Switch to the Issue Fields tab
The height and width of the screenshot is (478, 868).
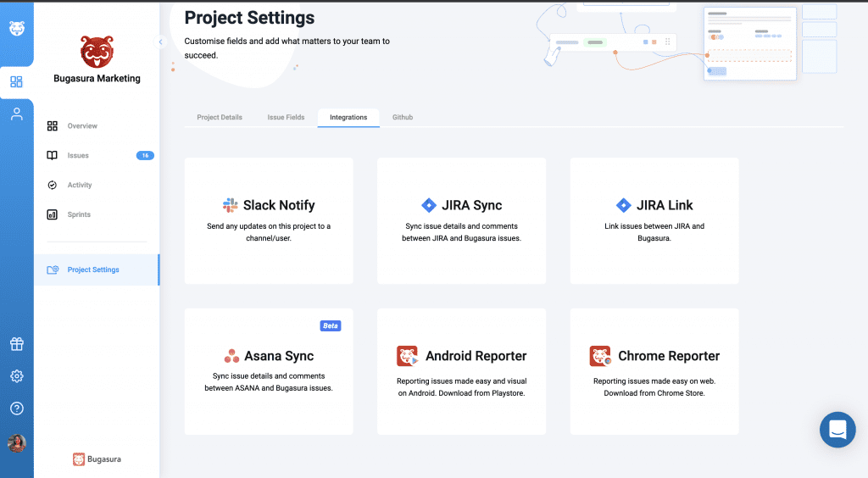click(286, 117)
